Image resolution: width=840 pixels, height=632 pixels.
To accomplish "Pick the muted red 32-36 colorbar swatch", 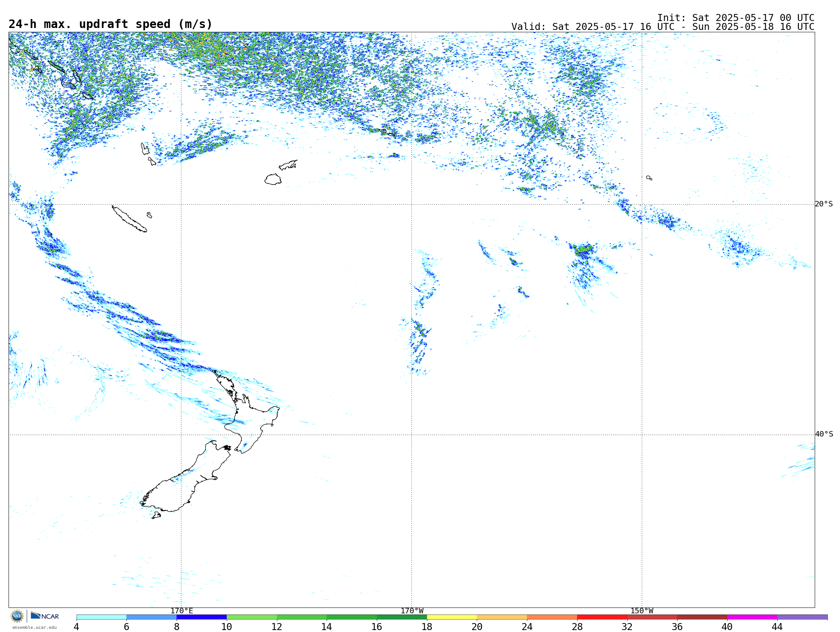I will coord(652,617).
